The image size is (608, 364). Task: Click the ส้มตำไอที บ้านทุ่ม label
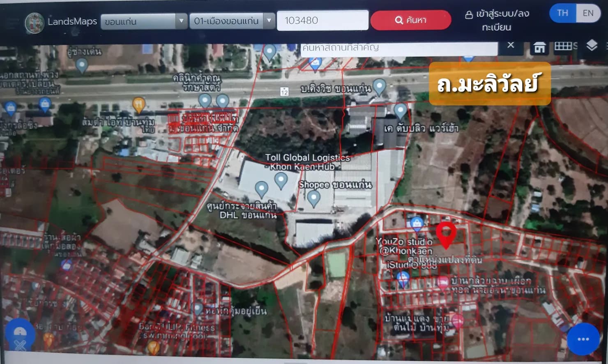118,124
